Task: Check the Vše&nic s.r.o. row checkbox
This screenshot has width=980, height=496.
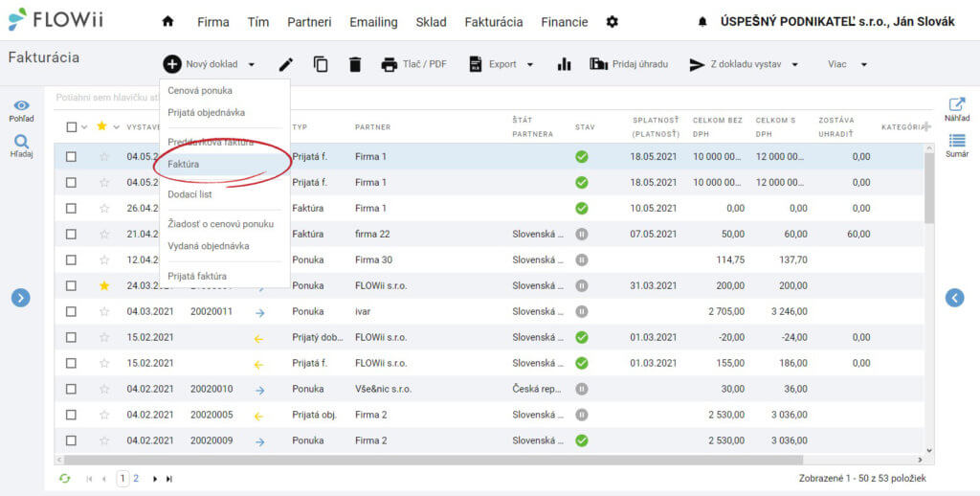Action: click(71, 389)
